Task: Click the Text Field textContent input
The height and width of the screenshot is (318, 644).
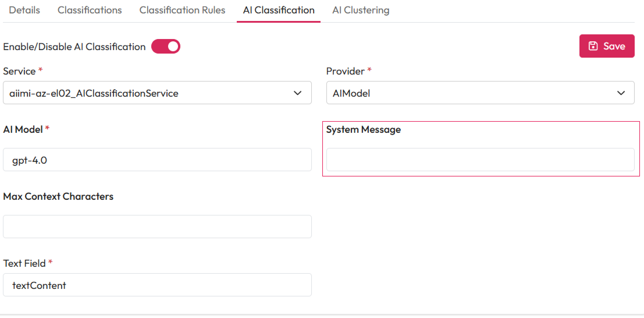Action: click(x=157, y=285)
